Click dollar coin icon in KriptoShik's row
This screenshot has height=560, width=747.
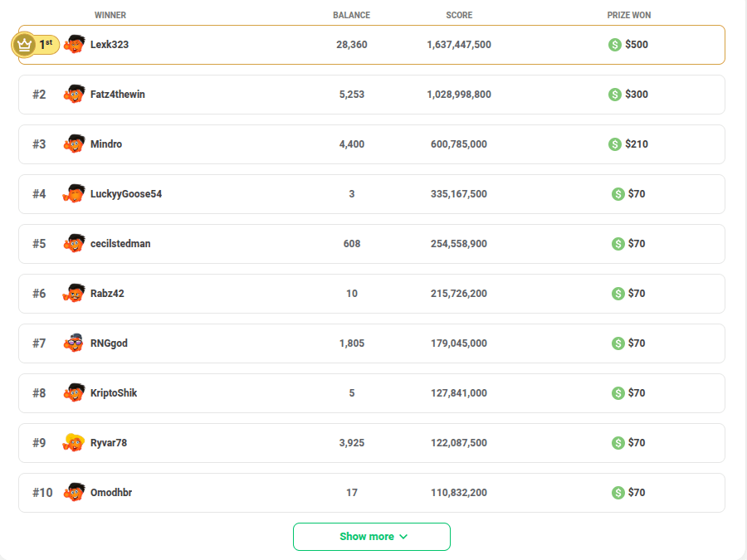click(x=618, y=393)
